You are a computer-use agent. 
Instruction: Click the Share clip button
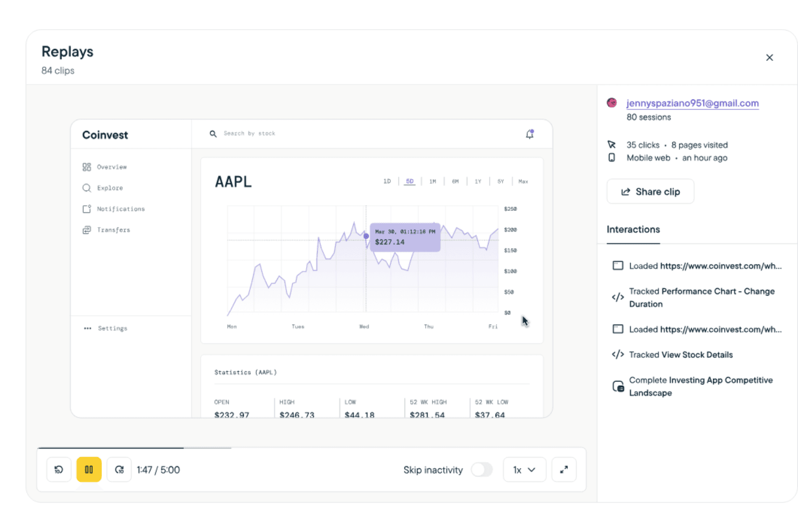(x=650, y=191)
